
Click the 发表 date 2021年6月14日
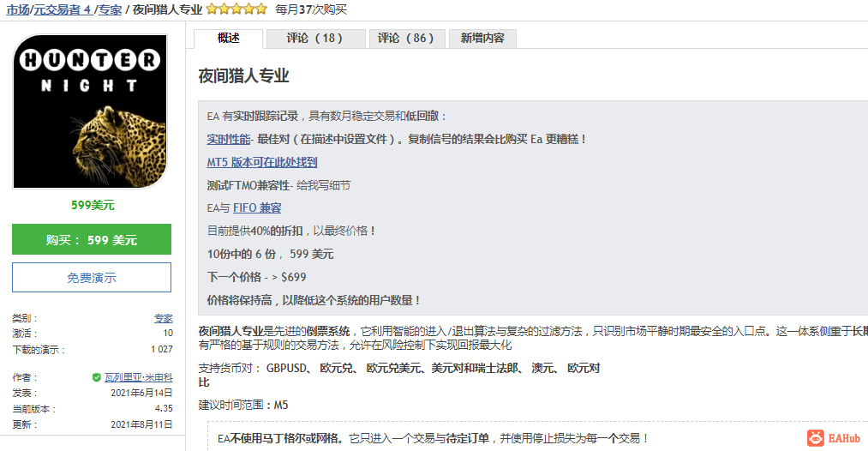click(x=141, y=393)
